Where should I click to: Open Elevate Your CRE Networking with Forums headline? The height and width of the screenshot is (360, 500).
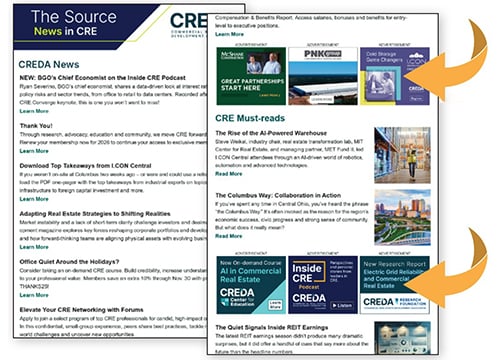pyautogui.click(x=81, y=310)
